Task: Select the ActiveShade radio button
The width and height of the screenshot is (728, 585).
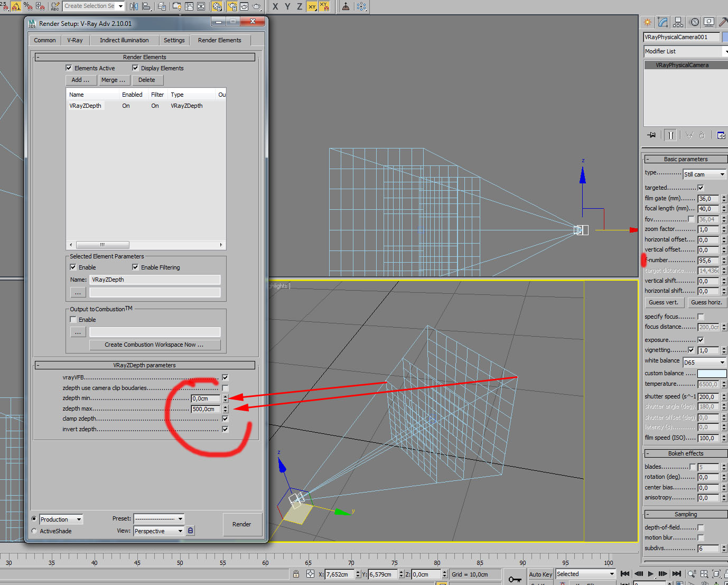Action: tap(34, 531)
